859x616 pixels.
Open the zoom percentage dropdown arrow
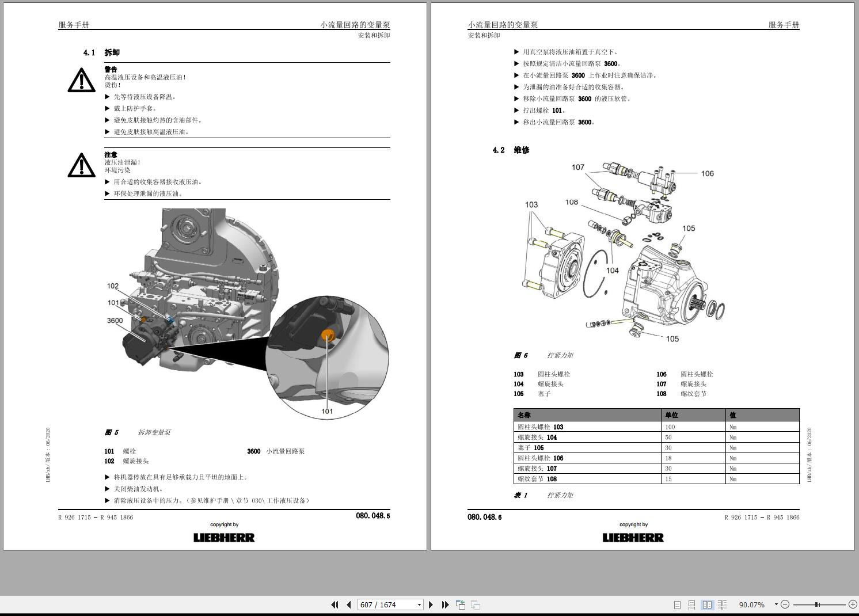point(776,604)
